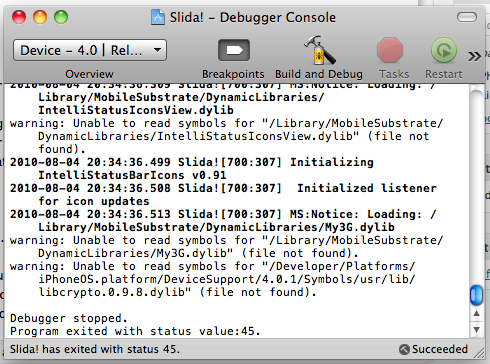This screenshot has height=364, width=490.
Task: Toggle the Breakpoints toolbar button
Action: click(x=234, y=50)
